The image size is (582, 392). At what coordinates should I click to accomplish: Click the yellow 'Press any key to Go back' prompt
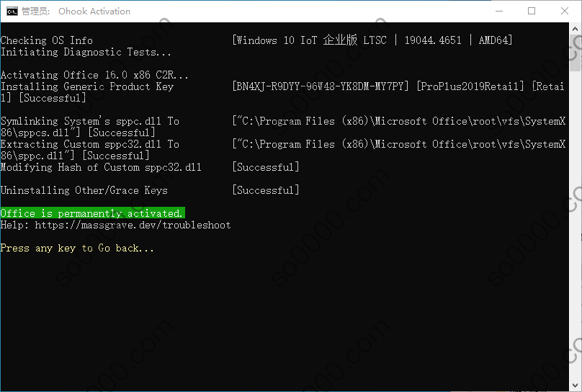tap(77, 249)
